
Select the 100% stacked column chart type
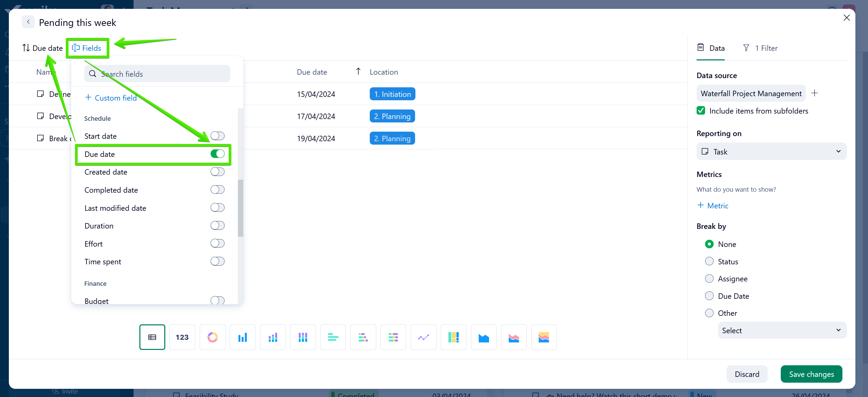(x=303, y=337)
